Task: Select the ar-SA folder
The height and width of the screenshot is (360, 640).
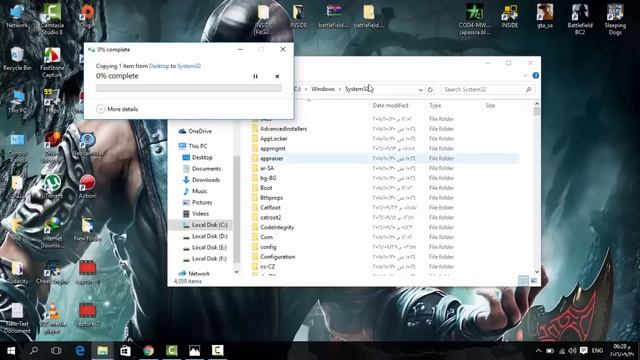Action: click(267, 168)
